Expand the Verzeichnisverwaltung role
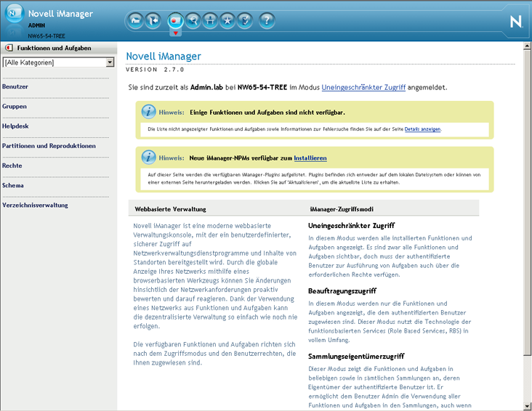532x411 pixels. click(x=35, y=206)
